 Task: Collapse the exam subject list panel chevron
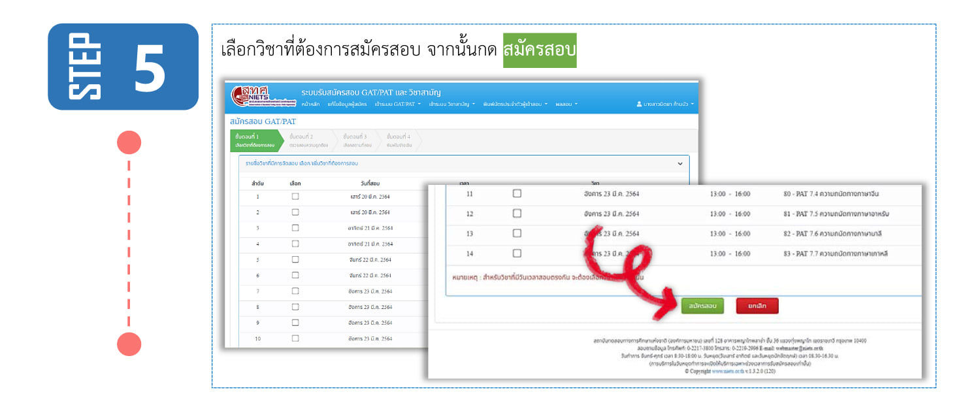[679, 163]
